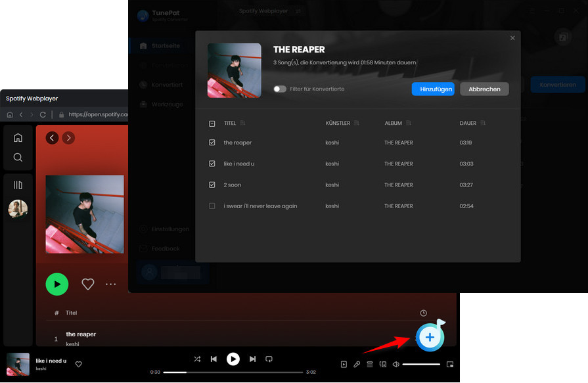Uncheck like i need u checkbox
Viewport: 588px width, 383px height.
pos(212,164)
